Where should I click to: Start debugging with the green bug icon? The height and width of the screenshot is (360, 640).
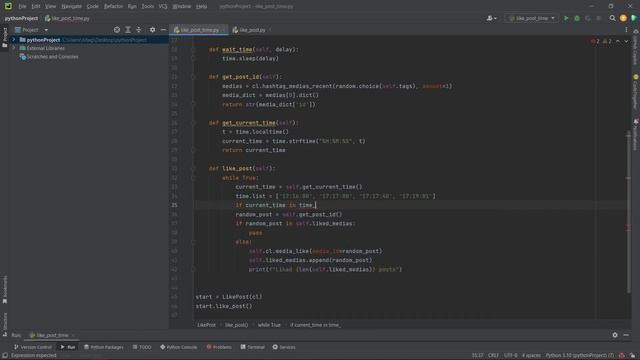click(577, 18)
